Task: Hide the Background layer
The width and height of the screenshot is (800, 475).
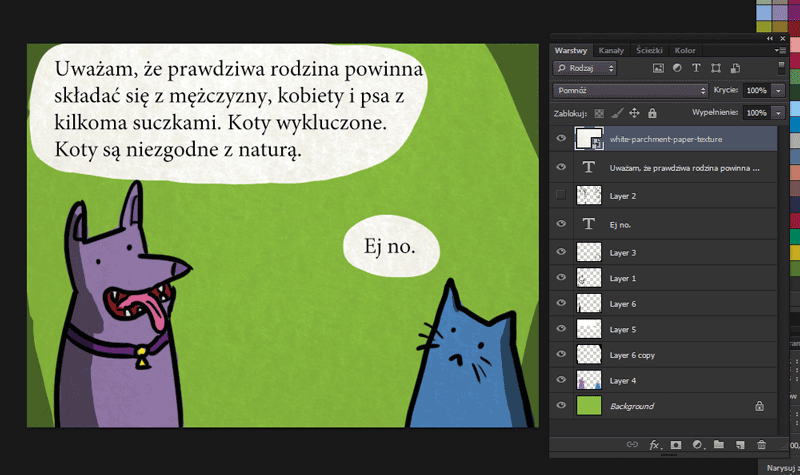Action: click(561, 406)
